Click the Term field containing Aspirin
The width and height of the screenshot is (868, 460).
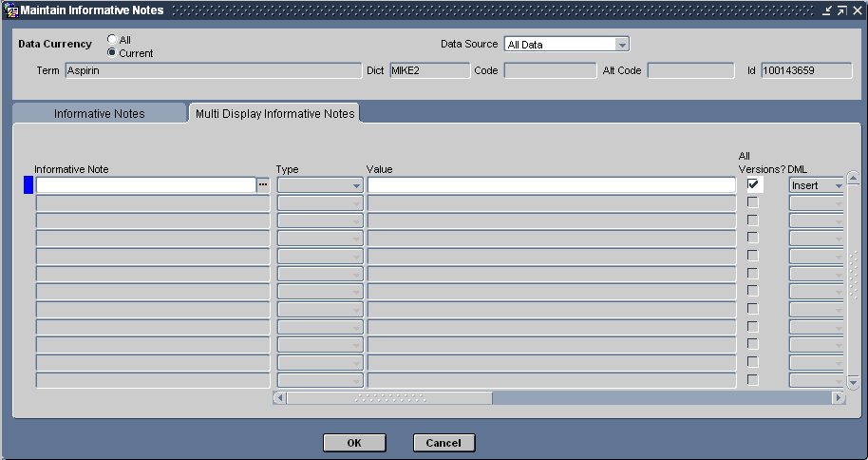click(214, 70)
